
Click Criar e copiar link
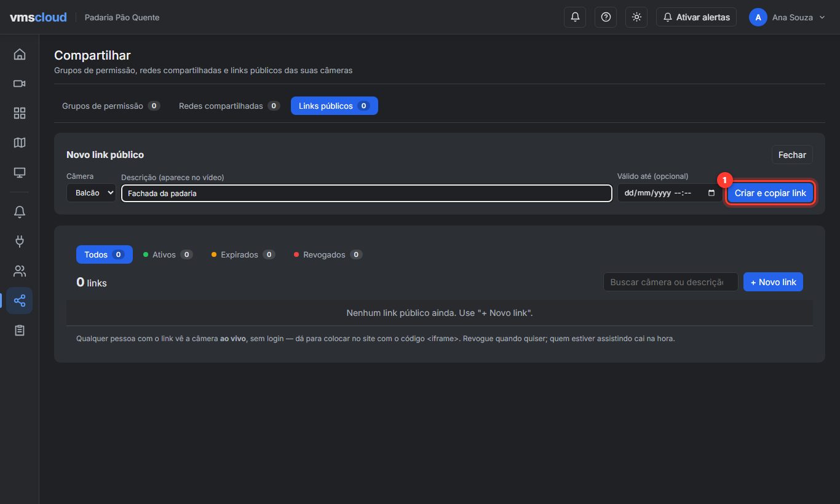(x=771, y=193)
